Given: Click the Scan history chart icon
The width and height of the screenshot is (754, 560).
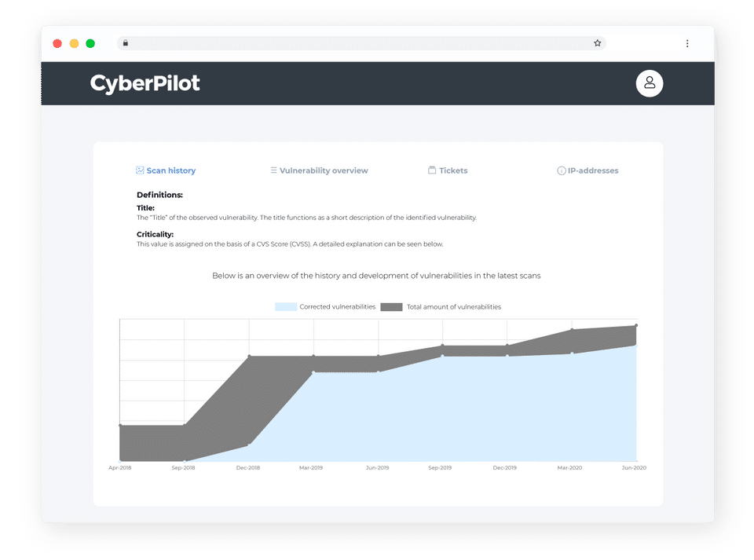Looking at the screenshot, I should (x=140, y=170).
